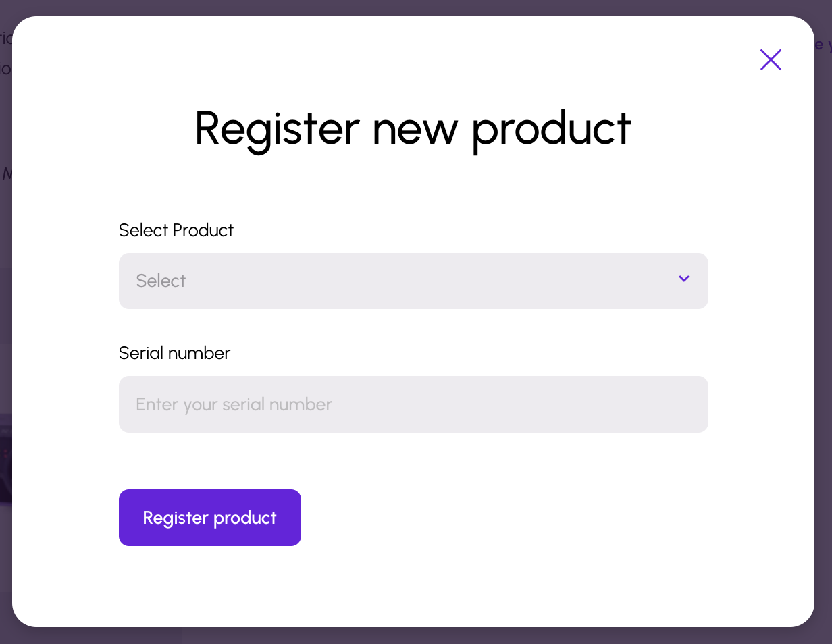The image size is (832, 644).
Task: Dismiss the modal with the cross icon
Action: 771,60
